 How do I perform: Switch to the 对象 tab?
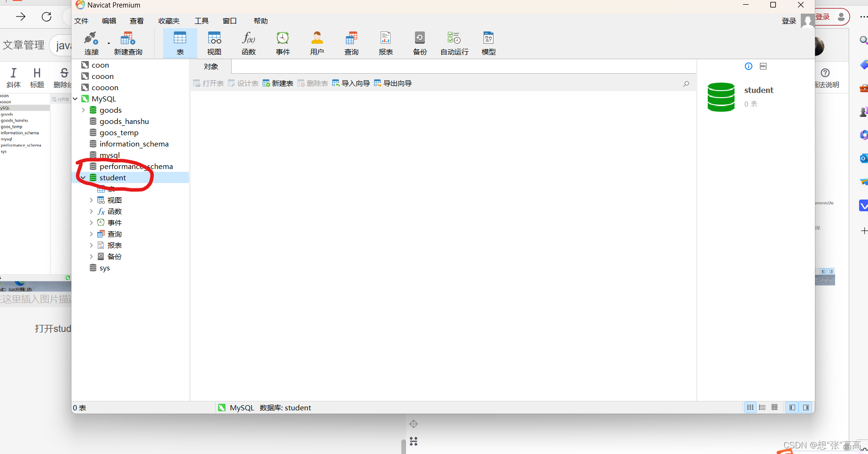point(211,67)
